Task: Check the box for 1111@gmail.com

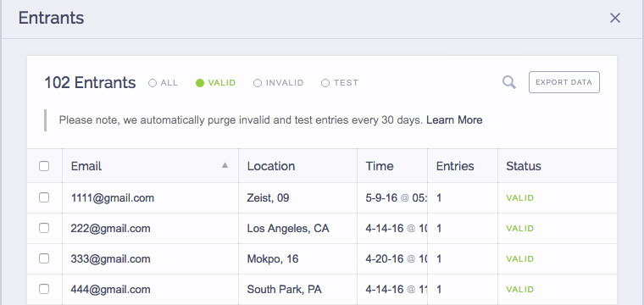Action: click(x=44, y=198)
